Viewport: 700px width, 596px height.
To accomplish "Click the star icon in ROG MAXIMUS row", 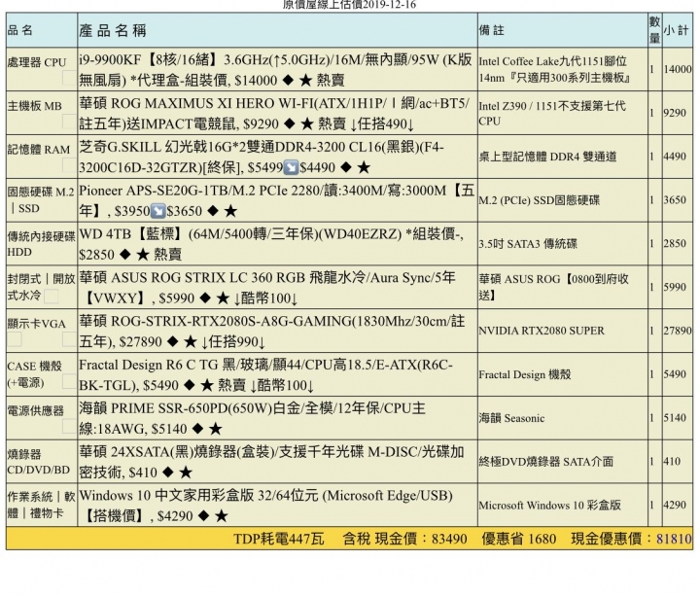I will [x=307, y=124].
